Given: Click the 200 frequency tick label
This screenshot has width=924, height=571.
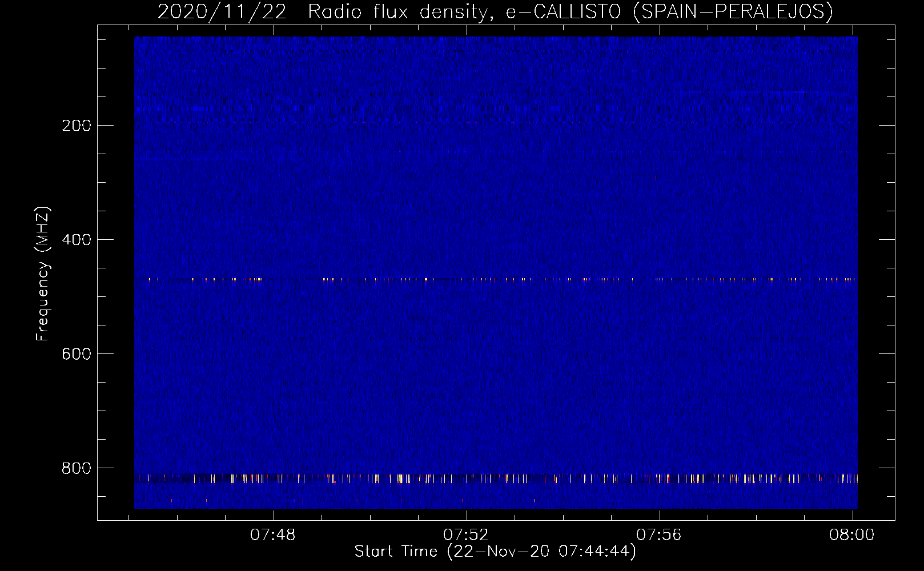Looking at the screenshot, I should pos(77,126).
